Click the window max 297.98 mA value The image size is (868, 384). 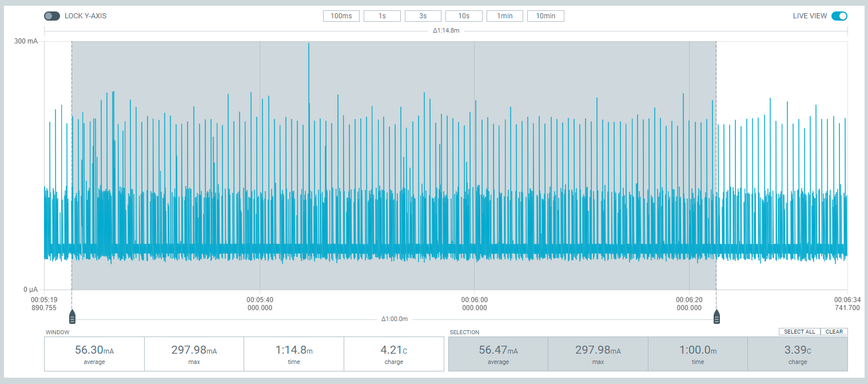[194, 351]
